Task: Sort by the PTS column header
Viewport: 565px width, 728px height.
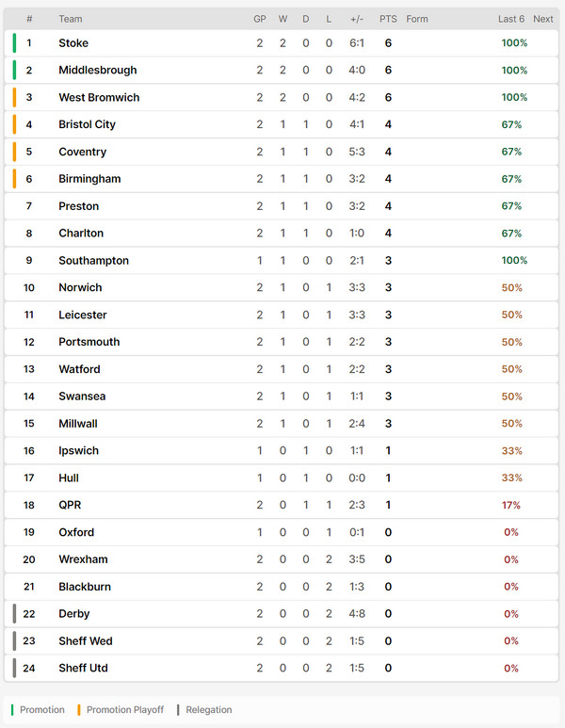Action: click(x=388, y=19)
